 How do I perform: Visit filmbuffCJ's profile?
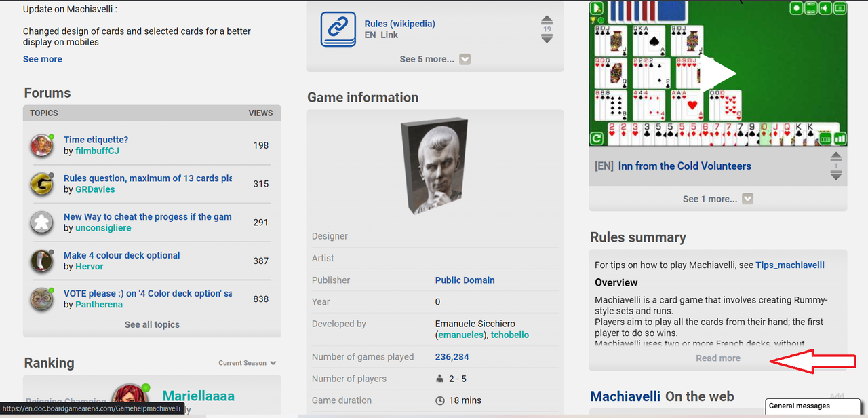pyautogui.click(x=97, y=151)
